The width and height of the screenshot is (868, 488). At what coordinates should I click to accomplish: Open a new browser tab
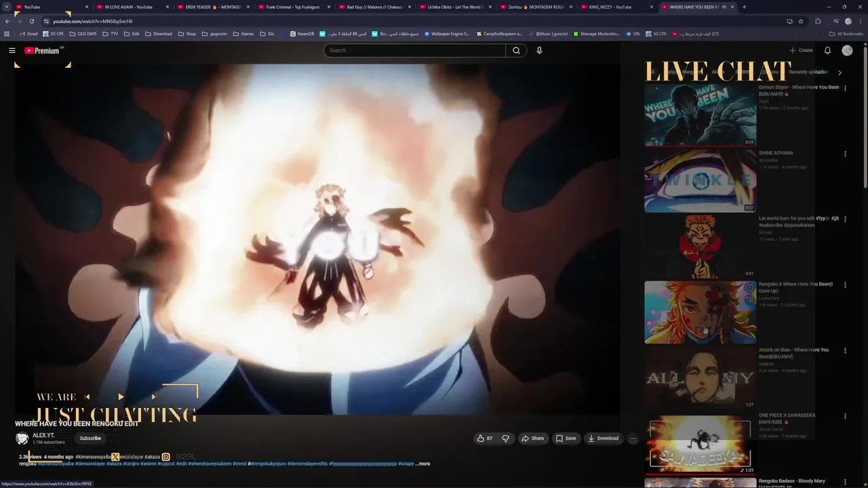pyautogui.click(x=744, y=7)
